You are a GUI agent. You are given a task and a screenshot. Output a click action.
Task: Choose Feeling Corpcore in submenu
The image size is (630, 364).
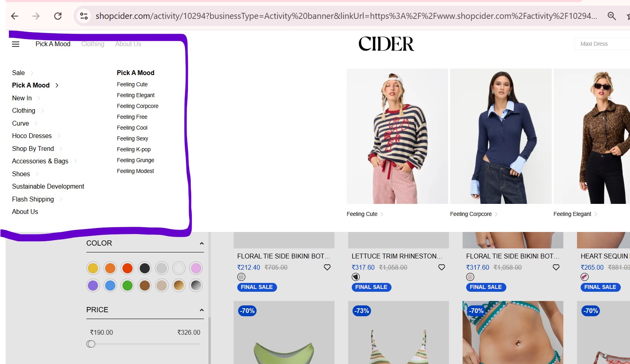click(x=137, y=106)
